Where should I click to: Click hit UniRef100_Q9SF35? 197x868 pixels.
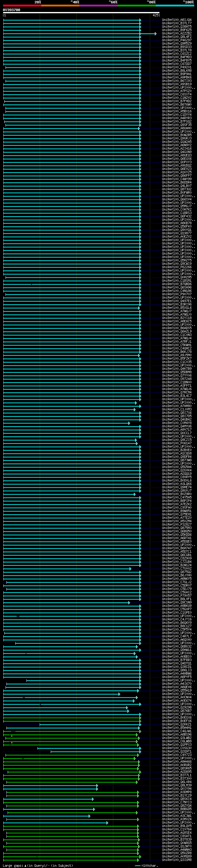click(177, 125)
